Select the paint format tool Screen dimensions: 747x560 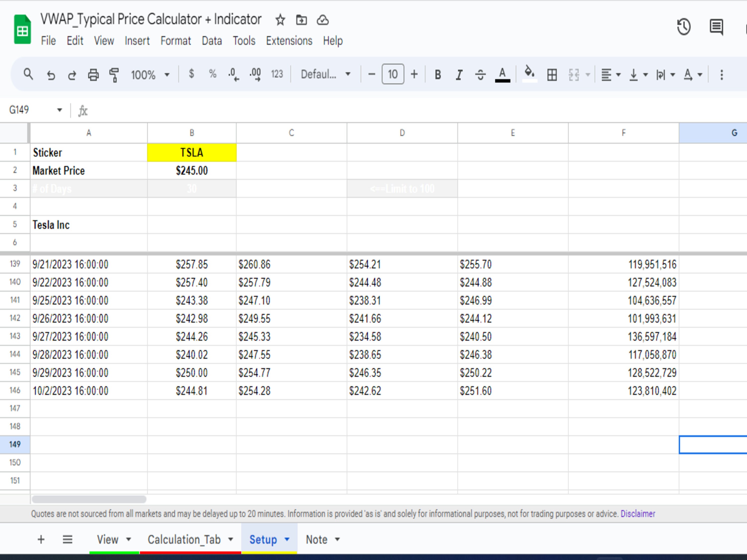tap(114, 75)
